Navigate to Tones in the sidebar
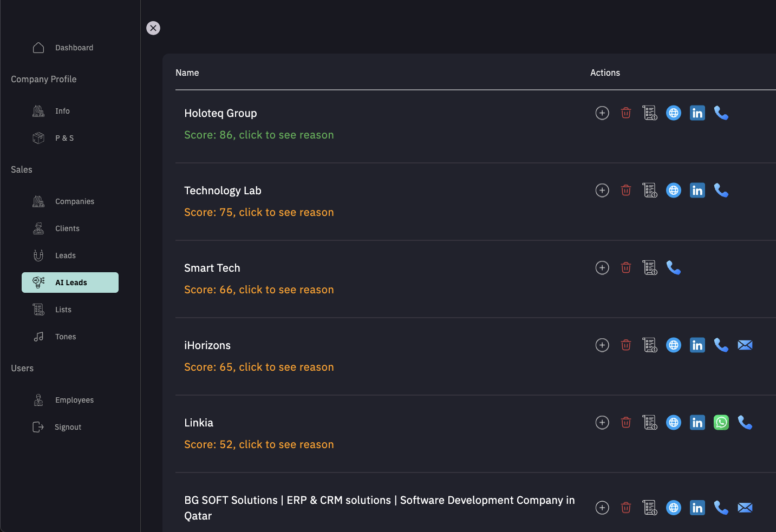The height and width of the screenshot is (532, 776). pos(65,337)
